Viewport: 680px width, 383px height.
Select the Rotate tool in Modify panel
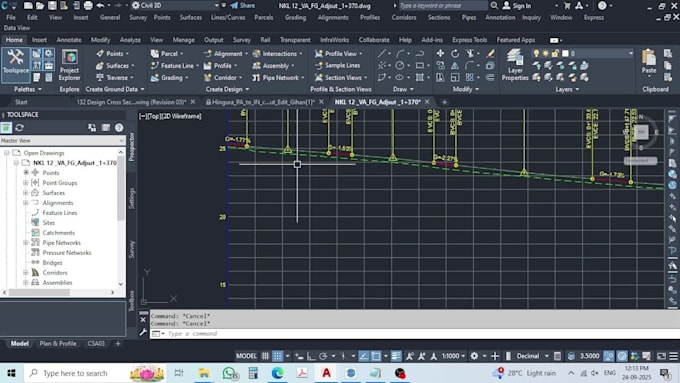tap(455, 53)
